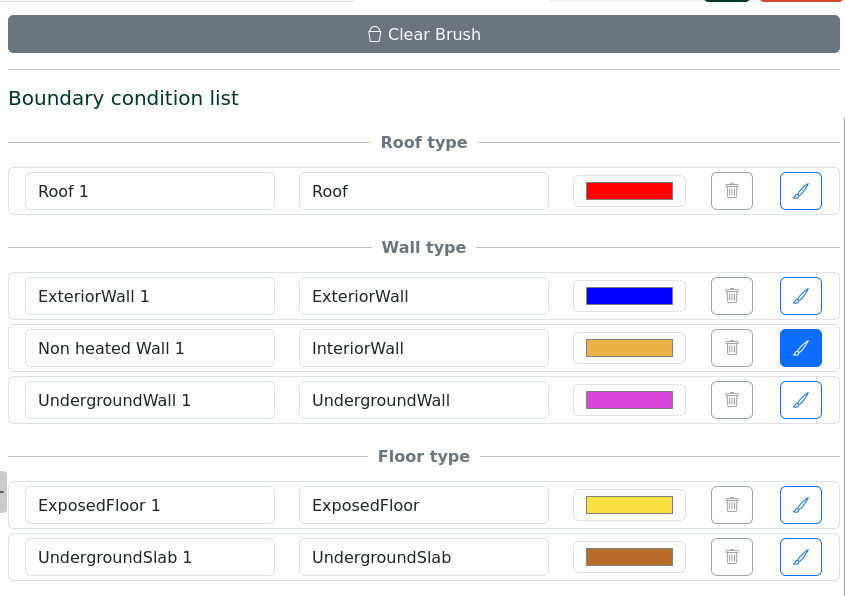Delete the UndergroundSlab 1 condition
Viewport: 845px width, 596px height.
[x=731, y=557]
